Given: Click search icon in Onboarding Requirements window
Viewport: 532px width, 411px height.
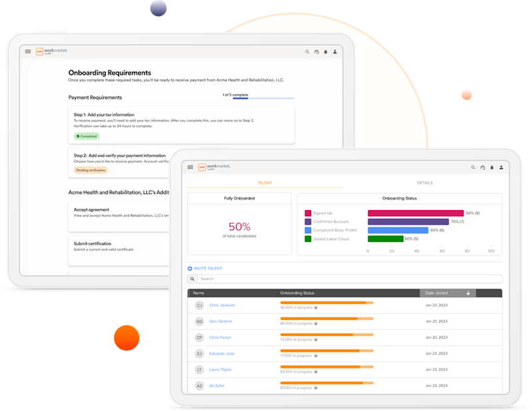Looking at the screenshot, I should 307,52.
